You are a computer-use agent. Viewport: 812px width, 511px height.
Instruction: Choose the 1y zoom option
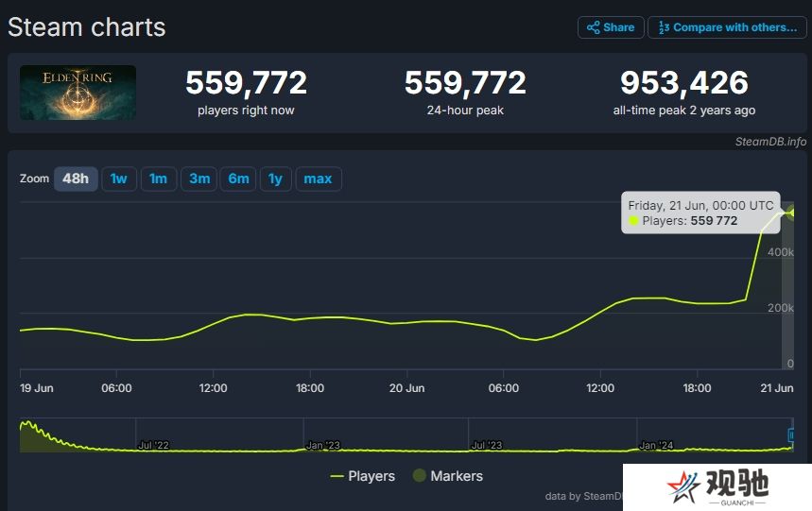pos(275,179)
